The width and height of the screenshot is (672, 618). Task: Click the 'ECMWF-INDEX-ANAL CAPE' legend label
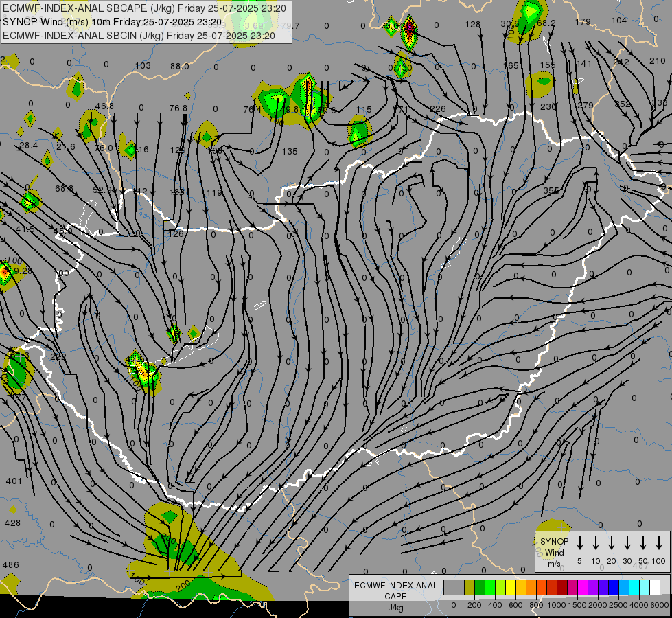click(395, 591)
